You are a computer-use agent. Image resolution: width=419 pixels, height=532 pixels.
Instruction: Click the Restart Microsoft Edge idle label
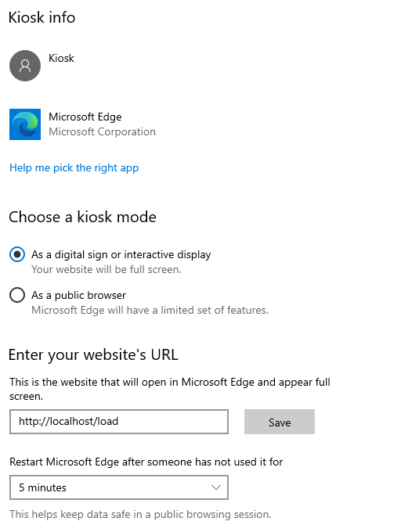pos(146,462)
